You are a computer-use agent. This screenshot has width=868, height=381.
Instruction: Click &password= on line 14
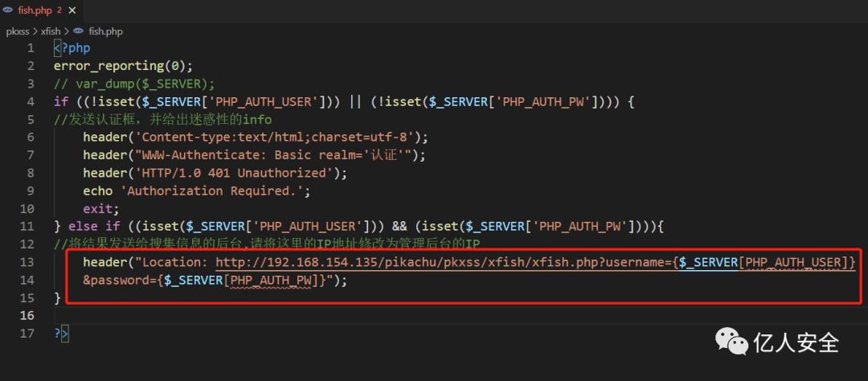pyautogui.click(x=120, y=281)
